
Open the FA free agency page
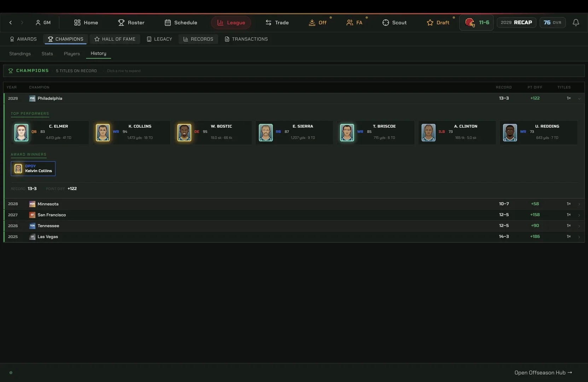pos(354,23)
